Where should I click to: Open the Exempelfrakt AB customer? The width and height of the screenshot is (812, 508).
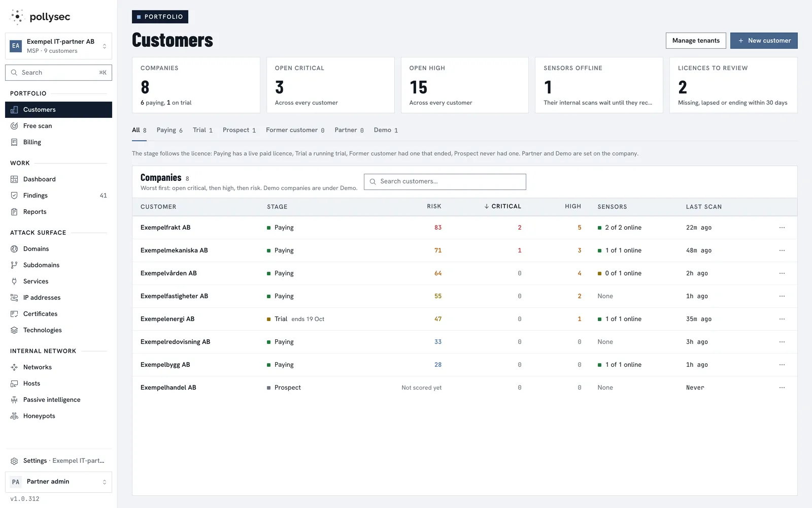165,228
